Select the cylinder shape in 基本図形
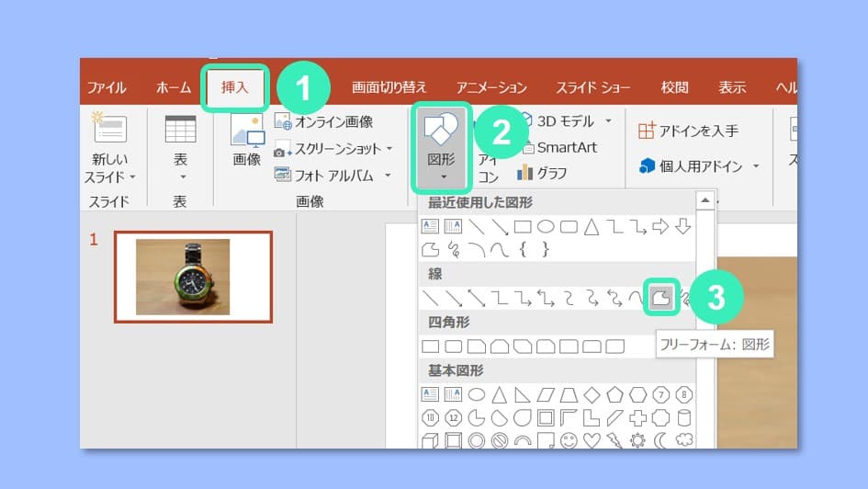 (684, 417)
